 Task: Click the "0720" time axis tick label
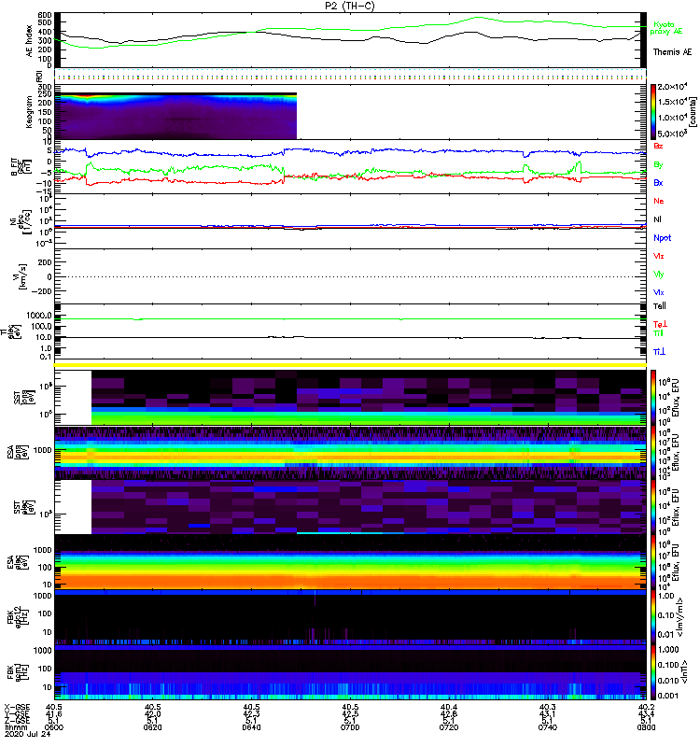(449, 727)
